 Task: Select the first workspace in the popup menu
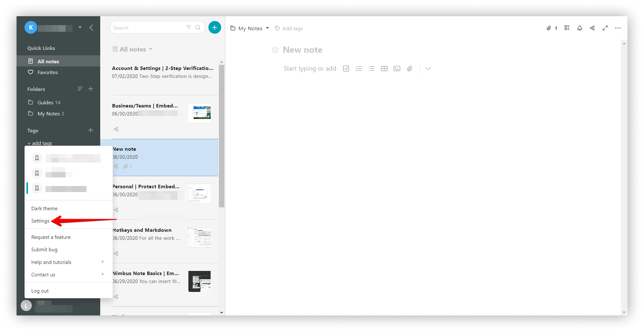click(69, 158)
